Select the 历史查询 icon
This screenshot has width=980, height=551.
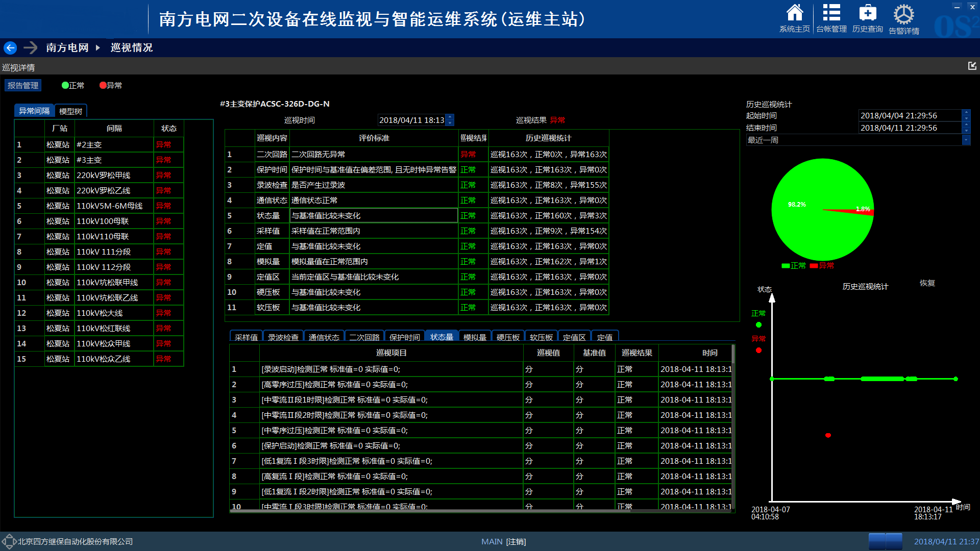click(x=867, y=15)
